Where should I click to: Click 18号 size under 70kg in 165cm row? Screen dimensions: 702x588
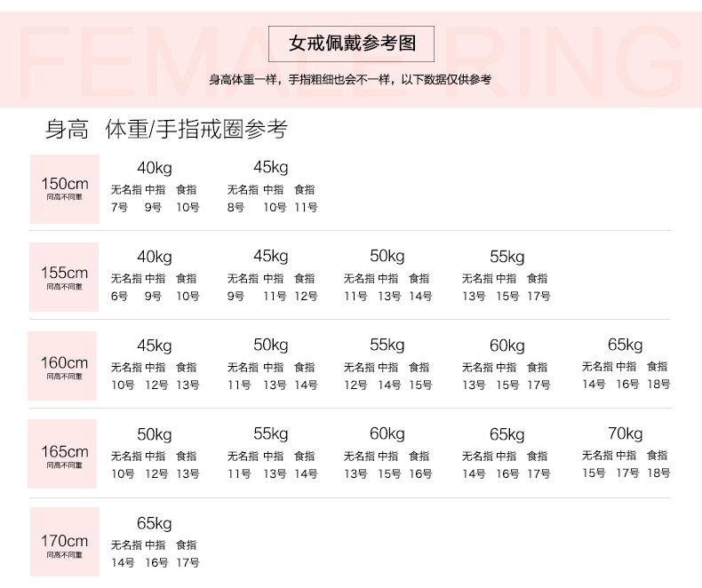point(659,473)
